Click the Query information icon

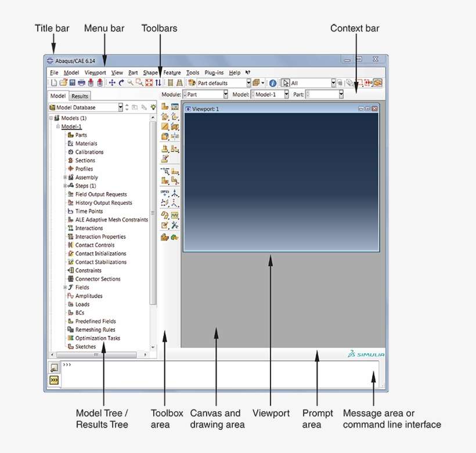click(272, 82)
